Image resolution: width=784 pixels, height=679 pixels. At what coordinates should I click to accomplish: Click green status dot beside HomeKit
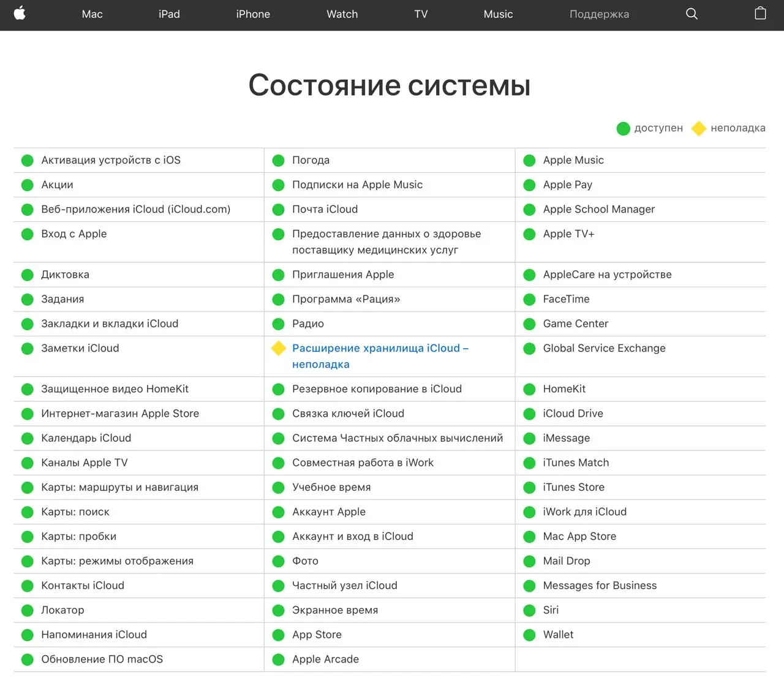(529, 389)
